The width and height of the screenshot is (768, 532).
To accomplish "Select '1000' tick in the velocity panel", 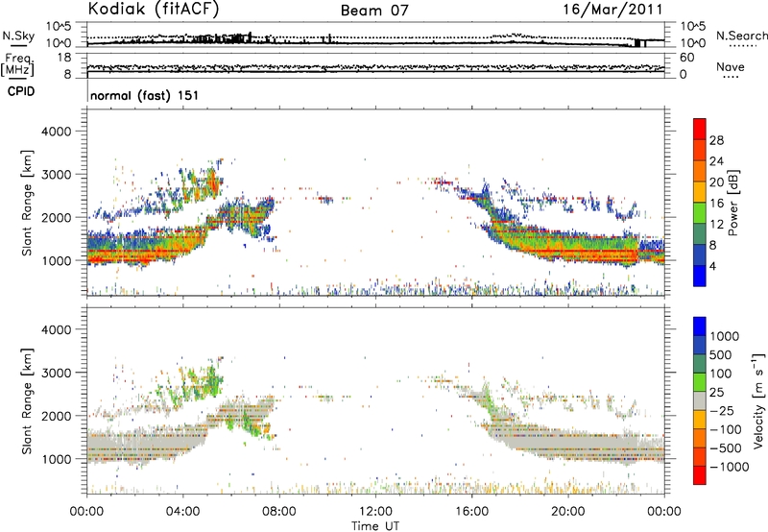I will point(57,459).
